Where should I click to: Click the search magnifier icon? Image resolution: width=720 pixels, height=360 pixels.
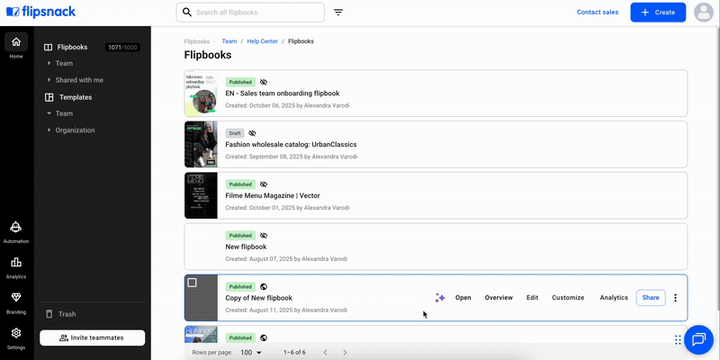(x=187, y=12)
